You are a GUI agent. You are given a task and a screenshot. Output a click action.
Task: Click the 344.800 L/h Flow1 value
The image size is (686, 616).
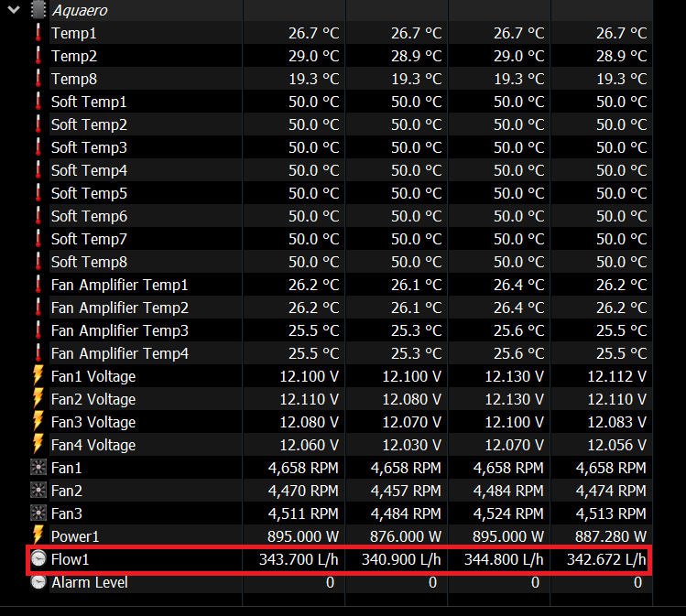[x=504, y=559]
